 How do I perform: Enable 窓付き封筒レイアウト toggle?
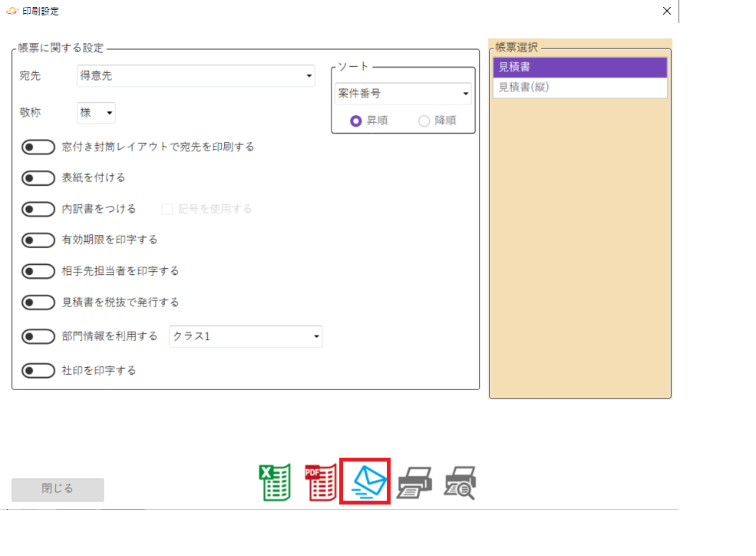click(38, 147)
